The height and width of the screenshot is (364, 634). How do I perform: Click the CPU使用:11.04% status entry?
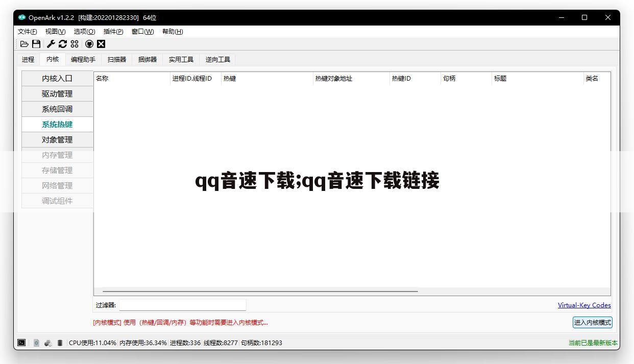click(x=92, y=343)
